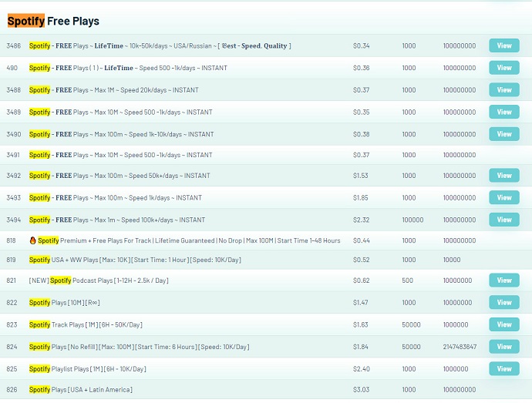The image size is (532, 403).
Task: Click price $0.36
Action: [x=362, y=68]
